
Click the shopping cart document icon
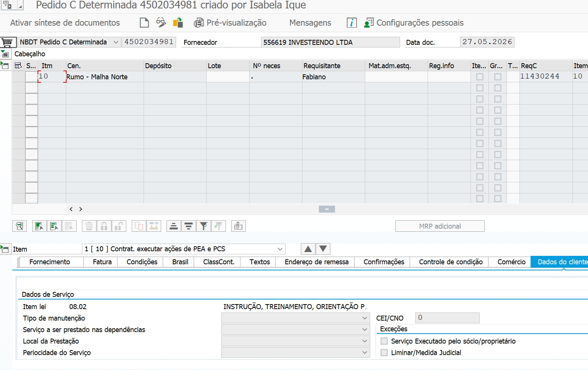click(x=7, y=42)
